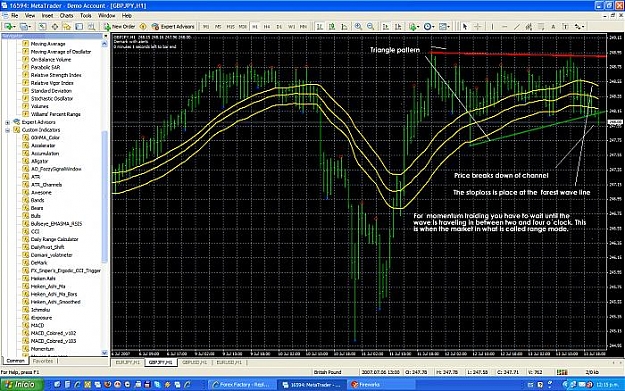Switch chart to M15 timeframe
This screenshot has height=391, width=625.
230,27
